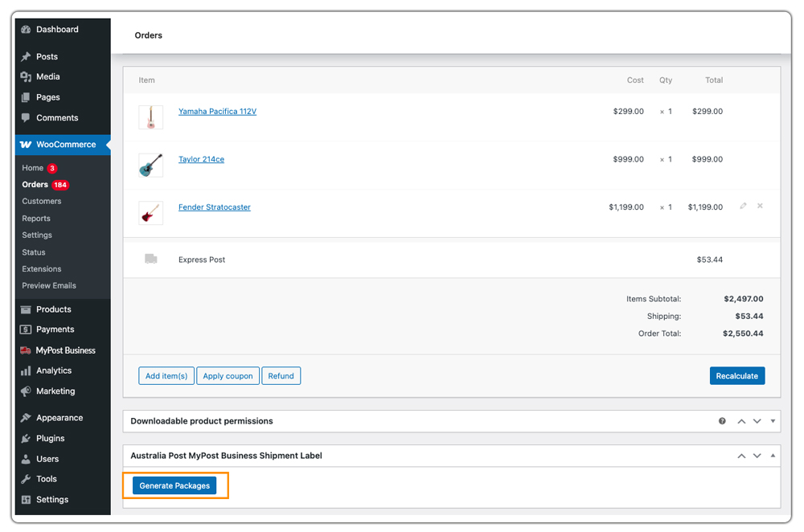This screenshot has width=804, height=532.
Task: Click the Settings sliders icon at sidebar bottom
Action: (26, 500)
